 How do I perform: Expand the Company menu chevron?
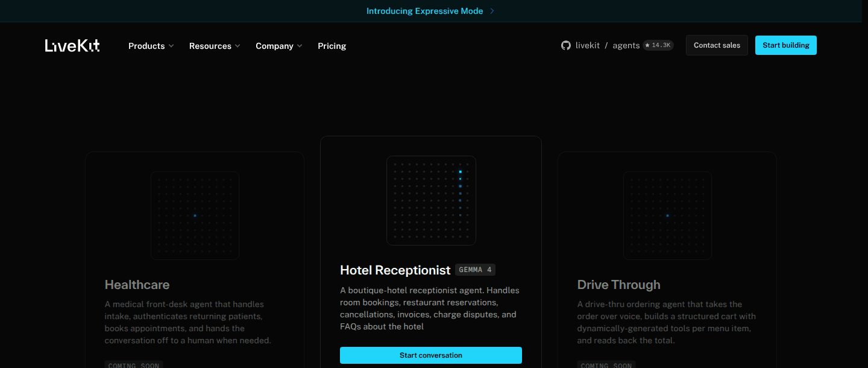click(x=300, y=46)
